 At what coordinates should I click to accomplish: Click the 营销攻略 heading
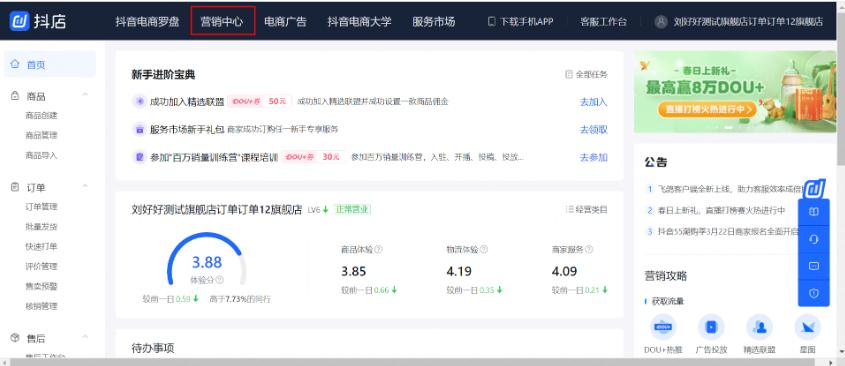(666, 276)
